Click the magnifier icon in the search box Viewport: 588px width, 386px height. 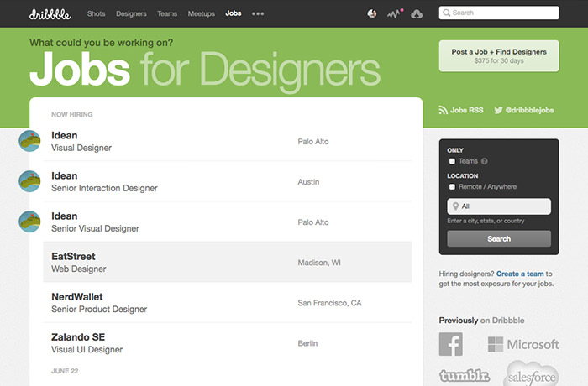(446, 13)
